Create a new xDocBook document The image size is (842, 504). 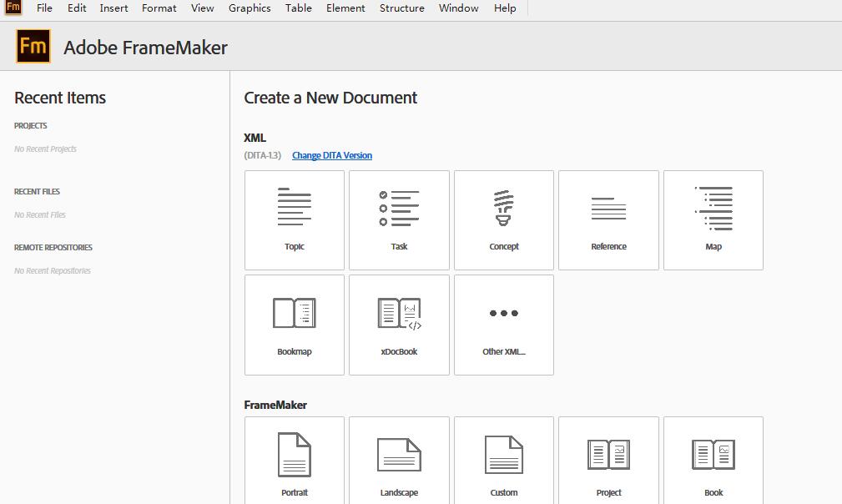coord(399,325)
